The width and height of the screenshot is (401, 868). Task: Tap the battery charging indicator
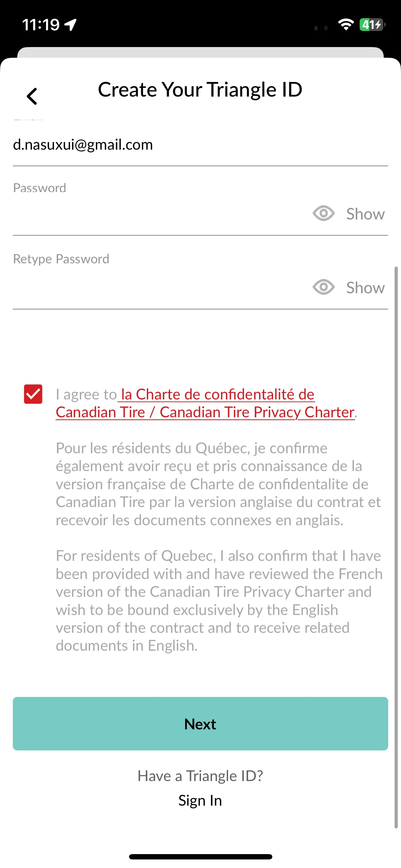372,25
